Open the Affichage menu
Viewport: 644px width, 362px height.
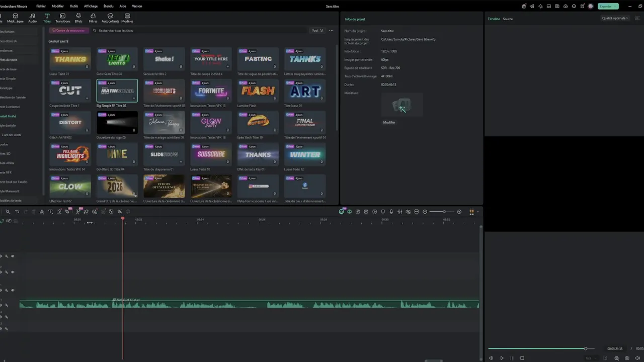click(x=91, y=6)
